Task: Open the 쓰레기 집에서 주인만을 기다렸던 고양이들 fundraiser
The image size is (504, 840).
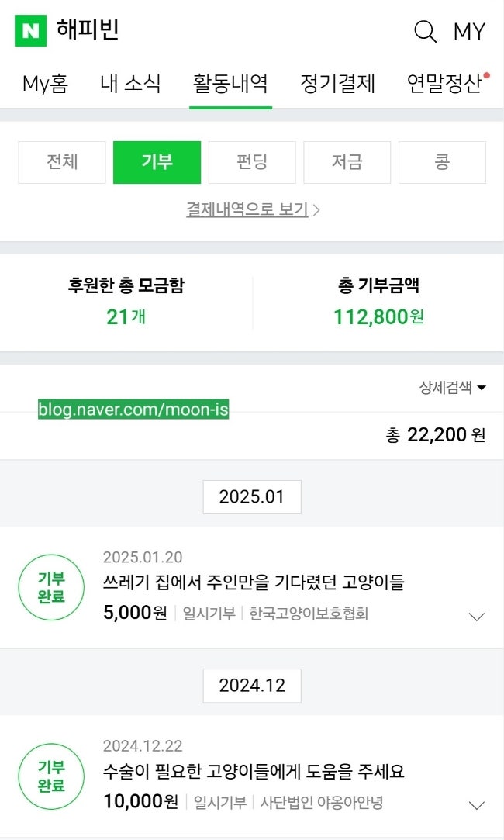Action: [x=254, y=582]
